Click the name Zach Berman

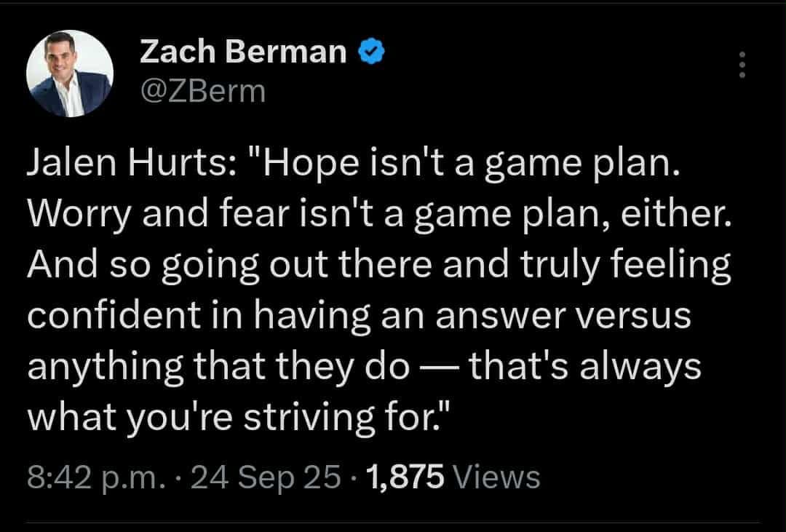click(x=243, y=50)
